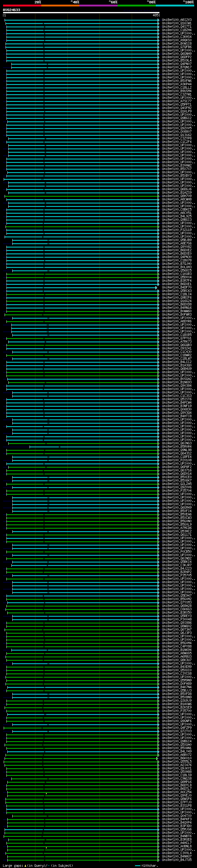Screen dimensions: 197x868
Task: Click the green ~80% identity legend segment
Action: coord(137,6)
